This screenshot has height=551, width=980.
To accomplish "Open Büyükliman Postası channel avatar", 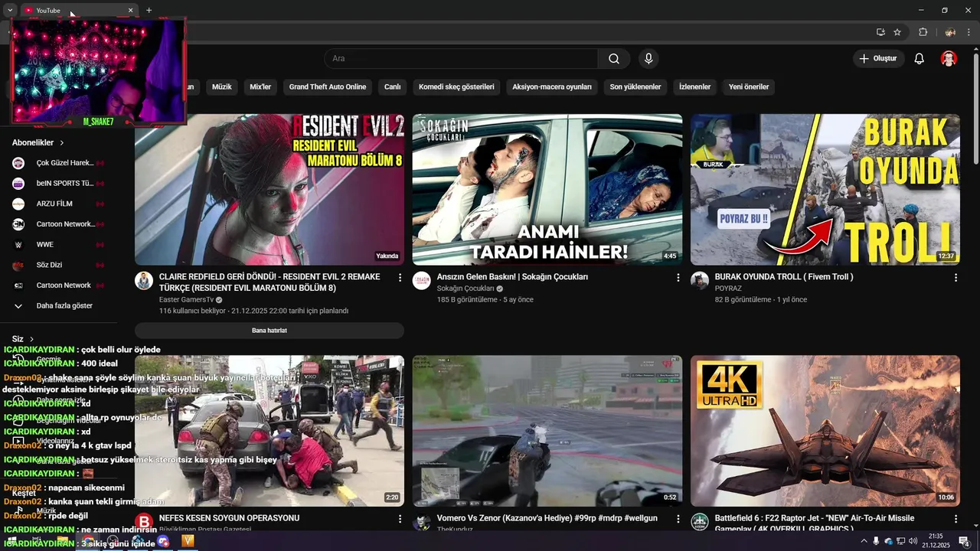I will 144,522.
